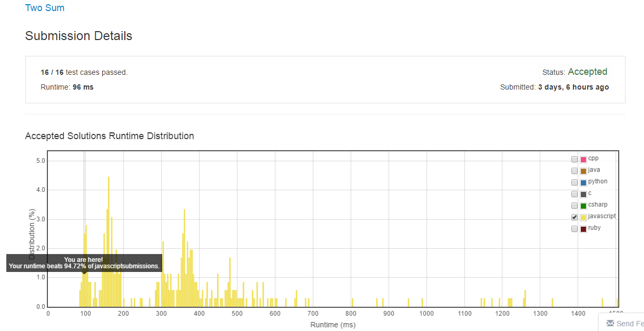Enable the csharp checkbox in legend
This screenshot has height=331, width=644.
tap(574, 206)
